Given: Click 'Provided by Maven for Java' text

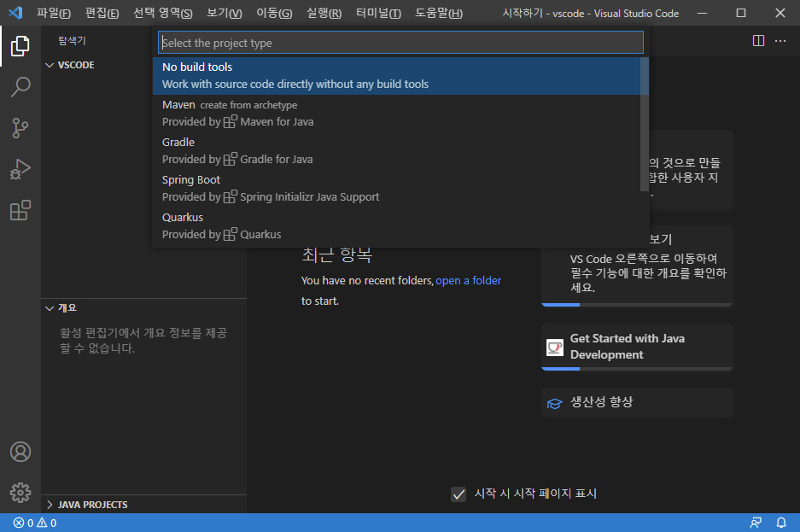Looking at the screenshot, I should point(237,122).
